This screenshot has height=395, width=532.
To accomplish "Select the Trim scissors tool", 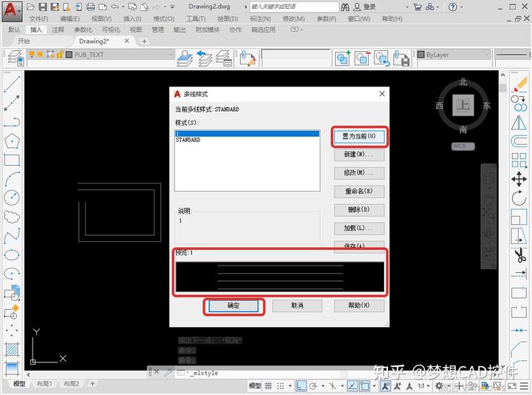I will click(519, 255).
